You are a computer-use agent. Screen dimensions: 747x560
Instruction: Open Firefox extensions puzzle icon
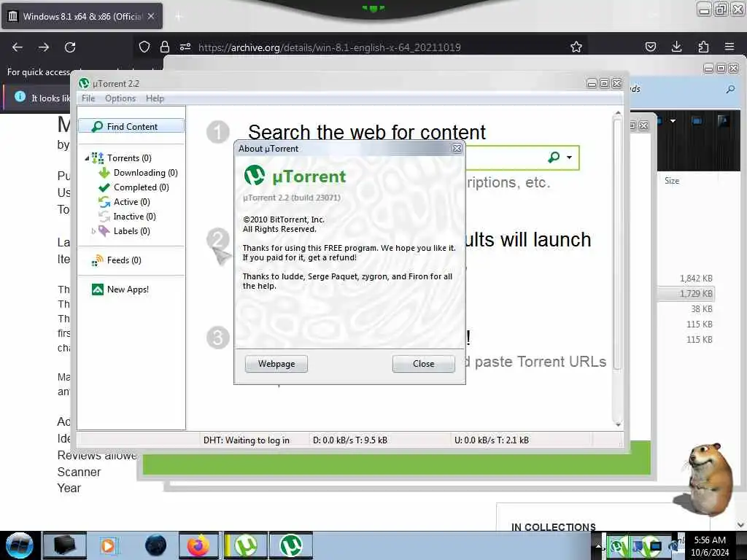(x=703, y=47)
